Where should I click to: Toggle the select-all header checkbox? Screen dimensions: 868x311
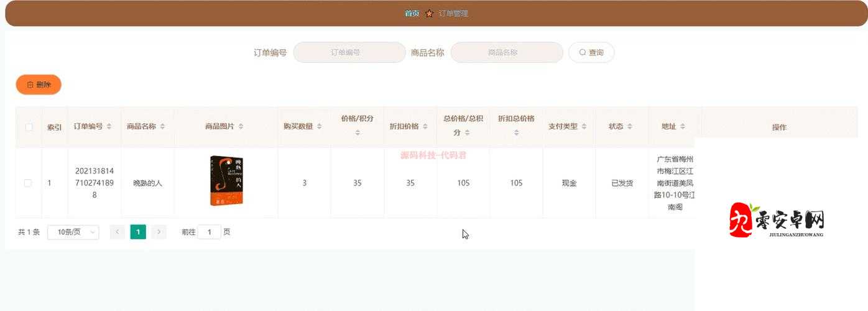(29, 127)
